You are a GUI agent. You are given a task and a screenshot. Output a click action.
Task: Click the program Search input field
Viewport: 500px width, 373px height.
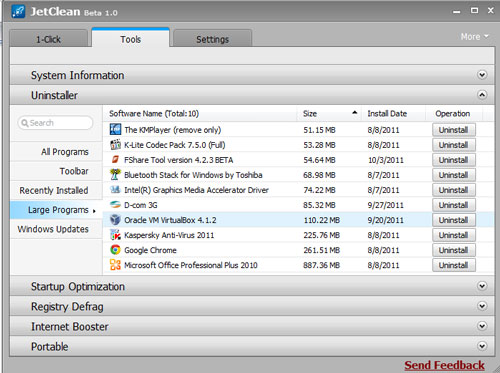click(x=55, y=123)
